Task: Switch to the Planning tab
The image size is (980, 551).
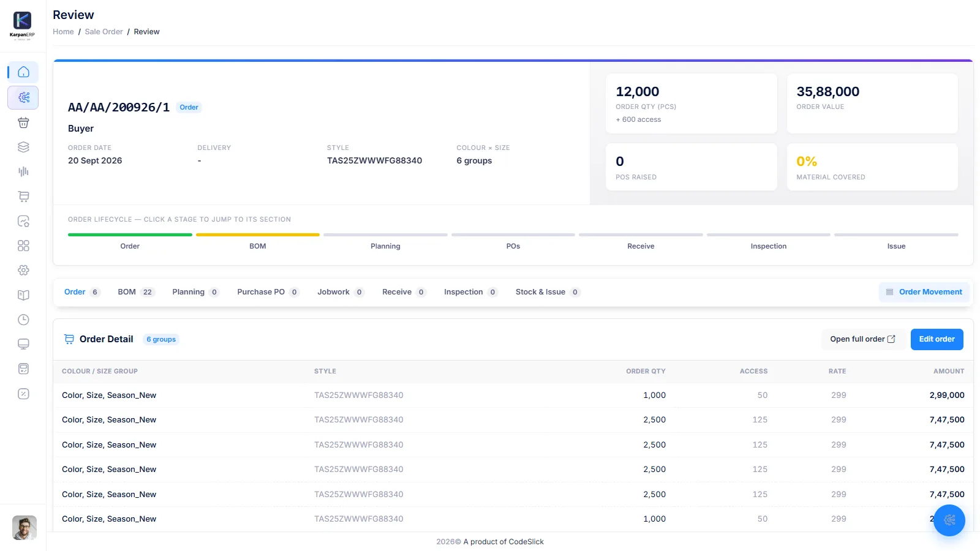Action: point(195,292)
